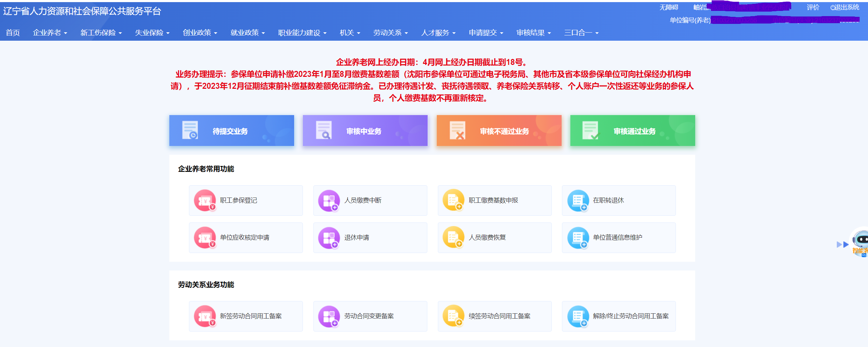
Task: Select the 退休申请 label text
Action: pyautogui.click(x=357, y=238)
